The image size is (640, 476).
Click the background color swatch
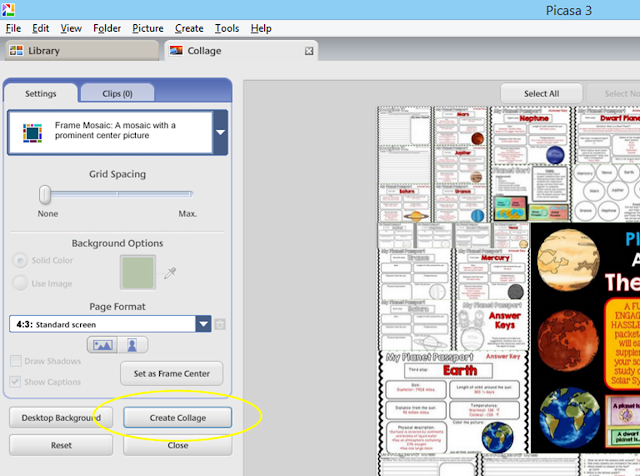coord(138,272)
